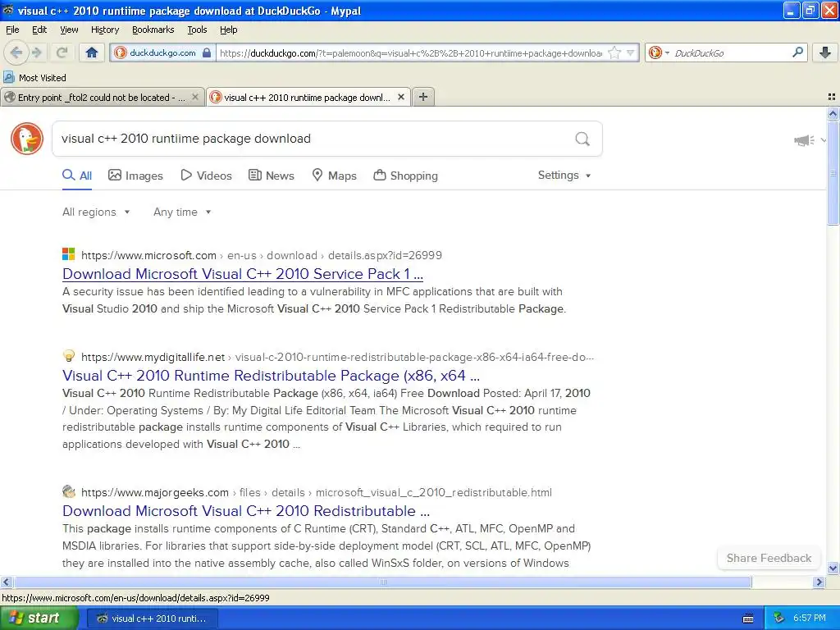Open the list all tabs button

tap(832, 97)
